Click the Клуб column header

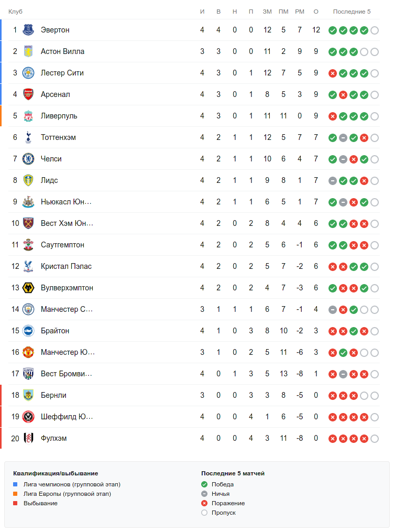(15, 12)
